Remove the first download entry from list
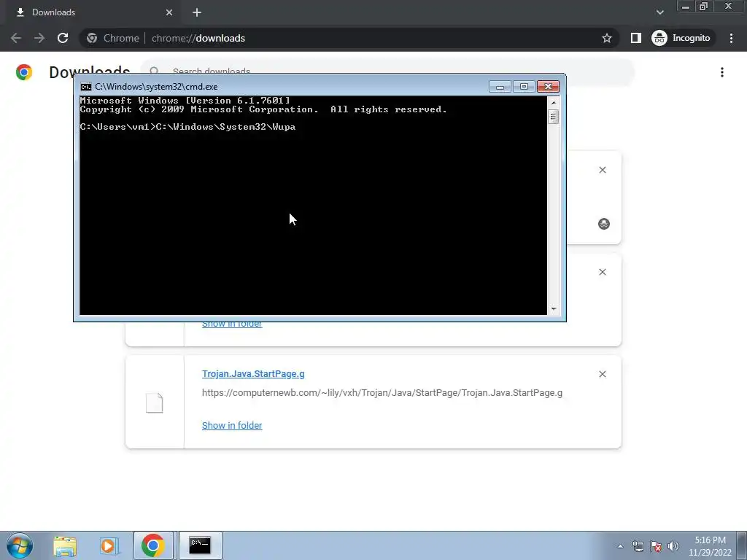 pyautogui.click(x=602, y=170)
